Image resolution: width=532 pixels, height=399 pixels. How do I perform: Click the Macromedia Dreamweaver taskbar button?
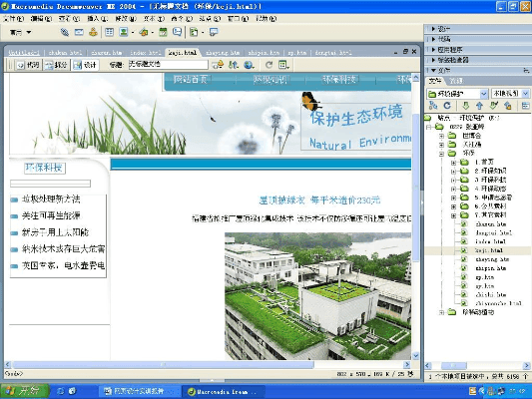pos(224,391)
